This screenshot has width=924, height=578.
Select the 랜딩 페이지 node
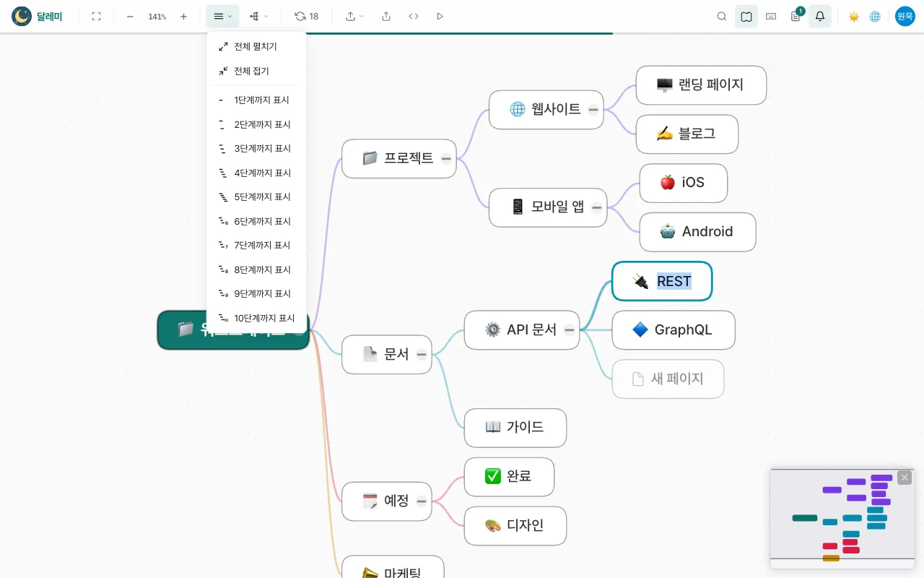pyautogui.click(x=701, y=85)
